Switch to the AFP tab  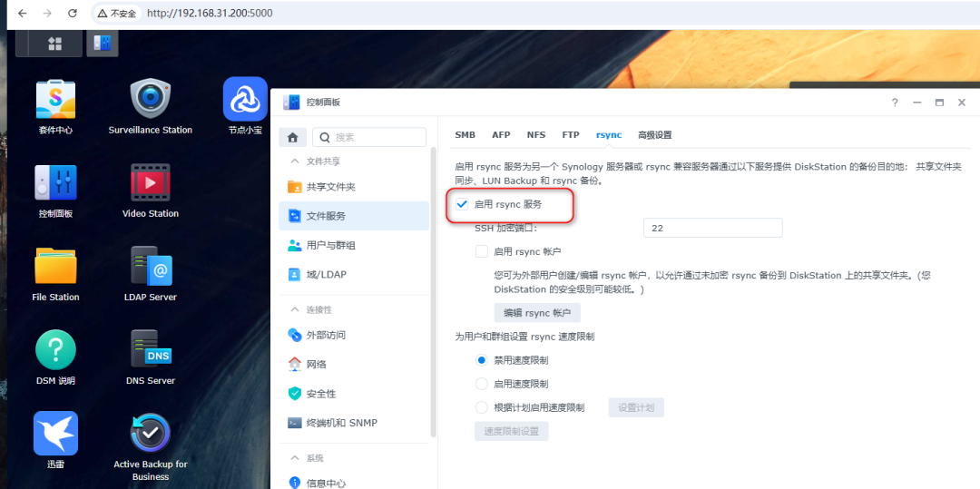click(501, 135)
